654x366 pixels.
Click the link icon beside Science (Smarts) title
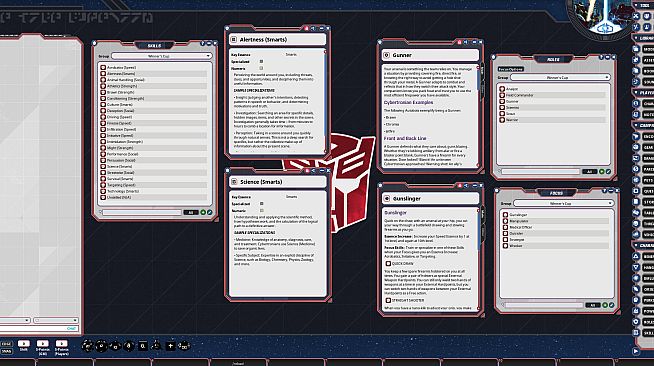click(234, 182)
